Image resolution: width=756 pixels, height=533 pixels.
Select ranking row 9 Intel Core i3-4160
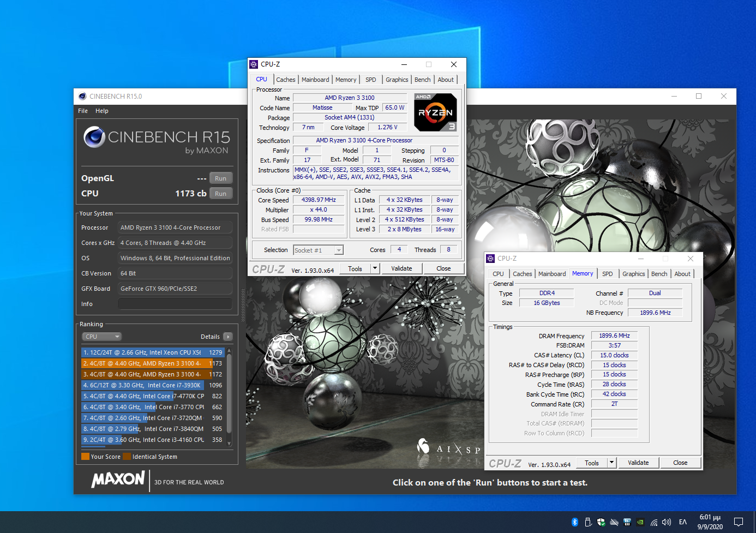coord(153,440)
